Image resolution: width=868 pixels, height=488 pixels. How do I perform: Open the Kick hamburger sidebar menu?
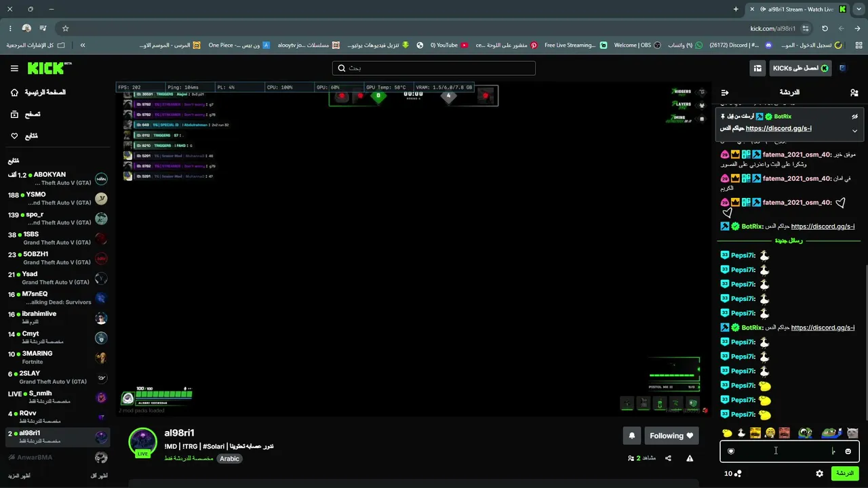[x=14, y=68]
